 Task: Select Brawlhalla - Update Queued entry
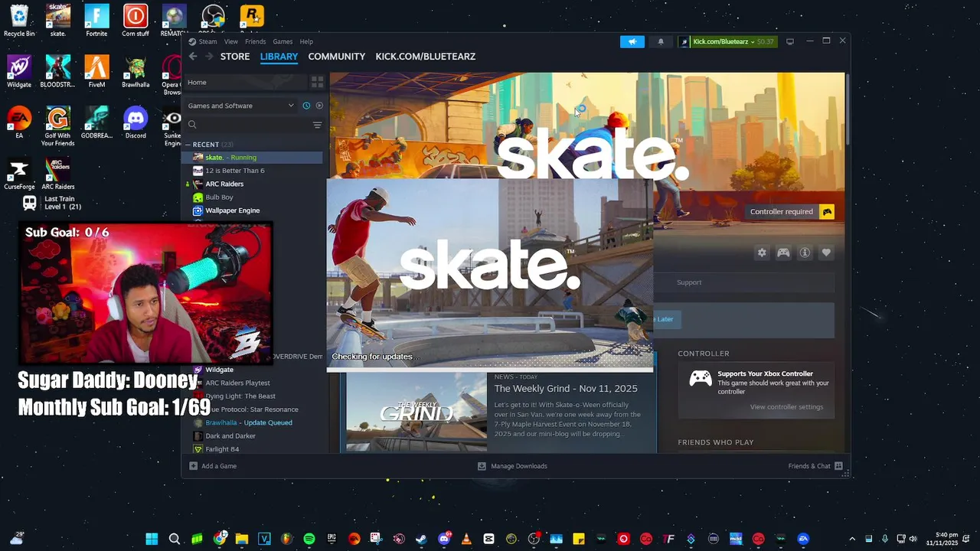click(252, 422)
